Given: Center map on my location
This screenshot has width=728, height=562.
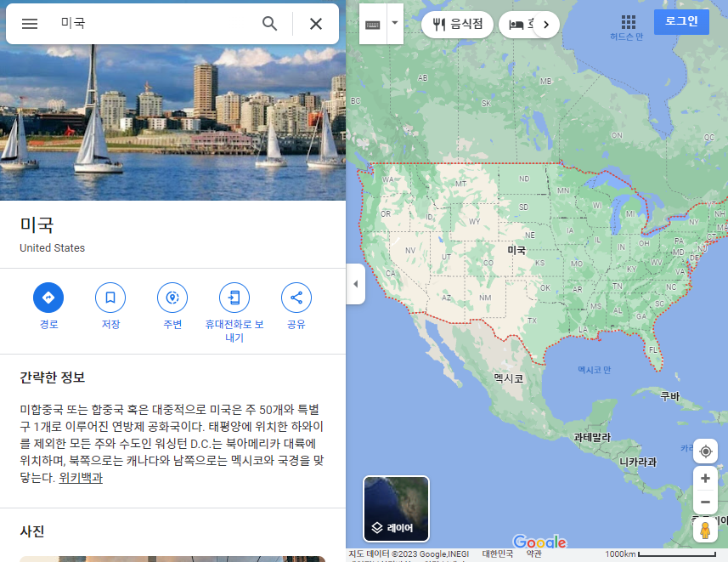Looking at the screenshot, I should pos(706,451).
